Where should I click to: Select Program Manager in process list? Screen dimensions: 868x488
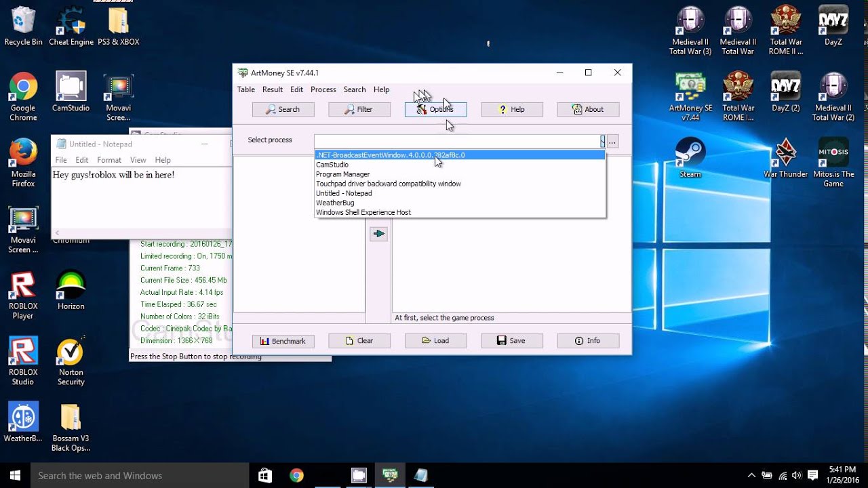[460, 174]
